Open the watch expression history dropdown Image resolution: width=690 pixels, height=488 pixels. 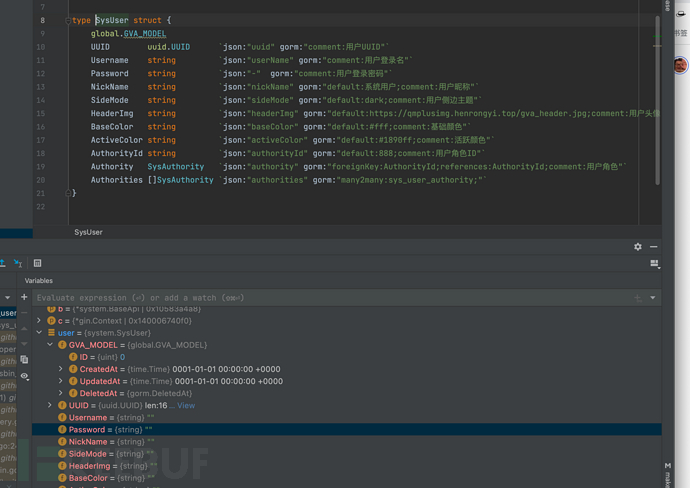pos(653,297)
